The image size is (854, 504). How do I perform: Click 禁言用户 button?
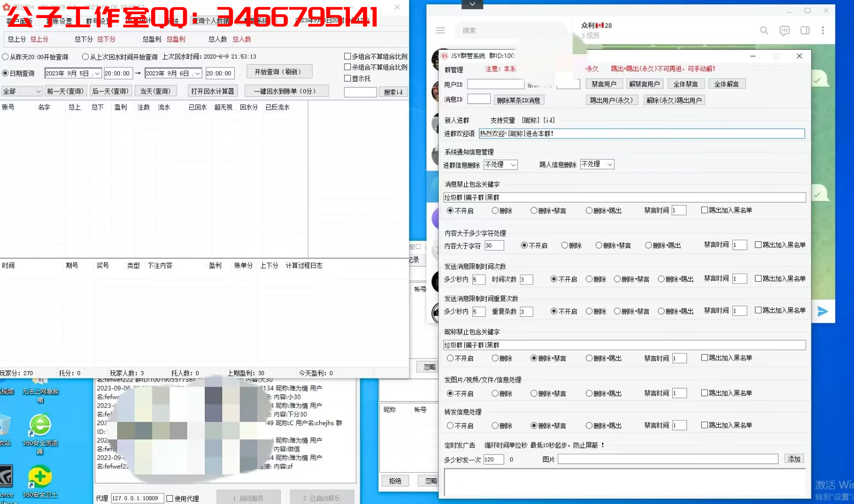point(603,84)
